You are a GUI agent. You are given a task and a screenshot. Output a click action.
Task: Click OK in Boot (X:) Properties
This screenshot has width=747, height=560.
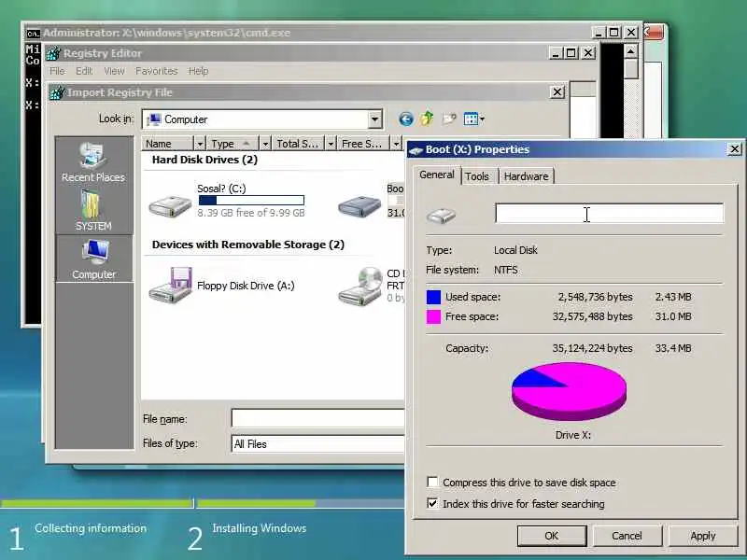pyautogui.click(x=552, y=536)
